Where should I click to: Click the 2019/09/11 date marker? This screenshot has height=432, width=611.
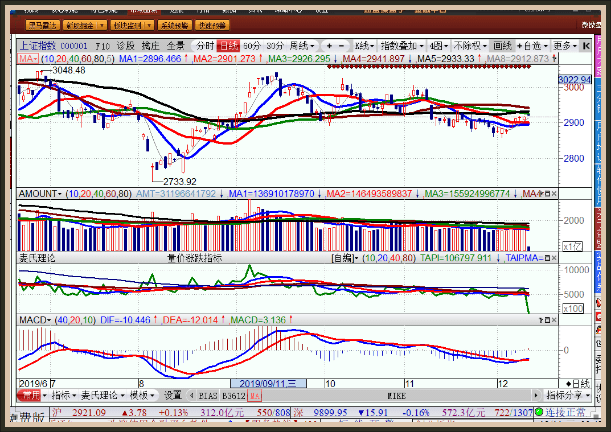click(x=268, y=384)
